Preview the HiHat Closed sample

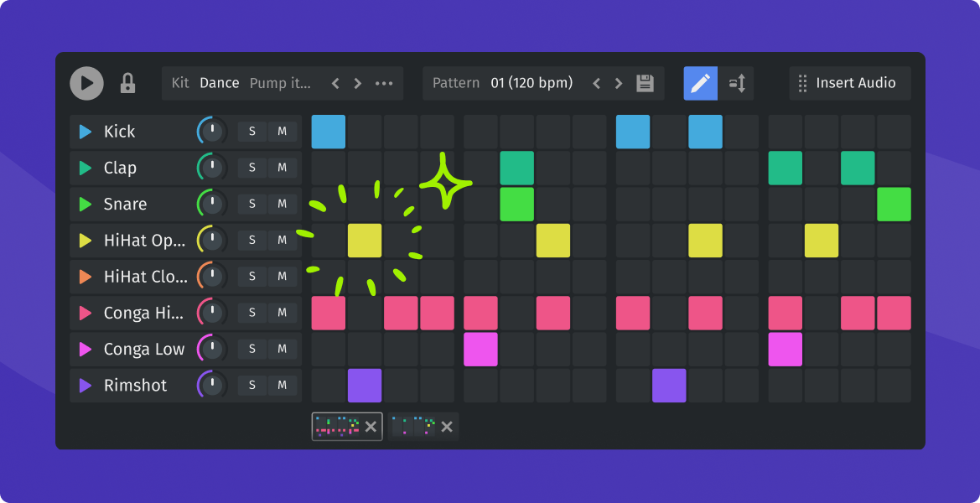pyautogui.click(x=86, y=277)
